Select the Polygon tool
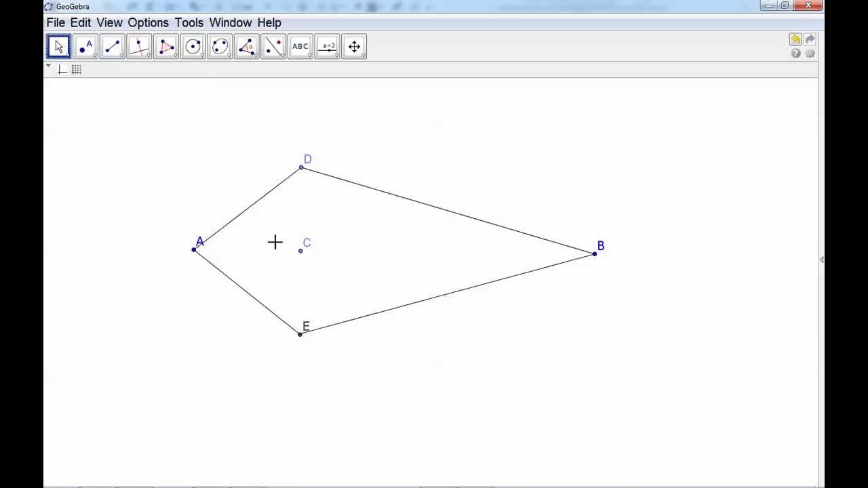868x488 pixels. tap(166, 47)
